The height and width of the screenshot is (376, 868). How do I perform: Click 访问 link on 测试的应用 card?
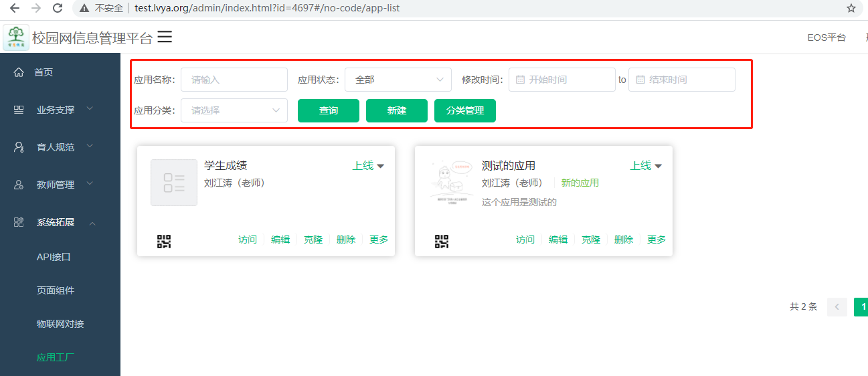click(x=525, y=240)
